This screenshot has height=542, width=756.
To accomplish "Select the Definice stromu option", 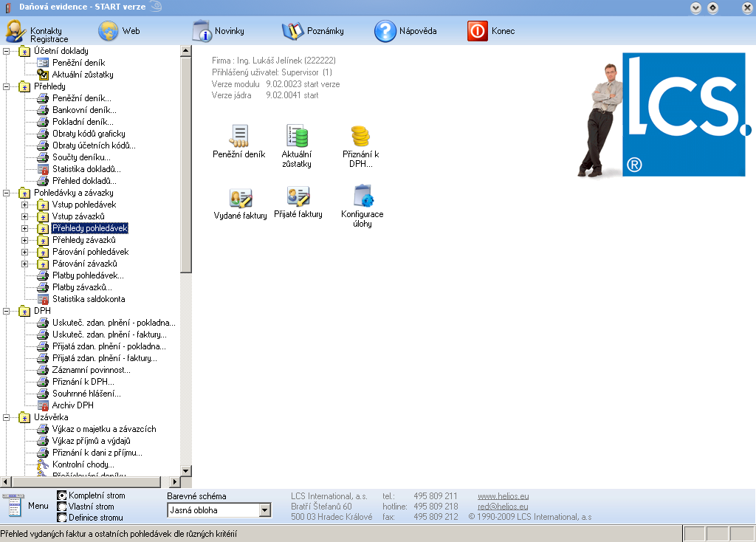I will tap(62, 518).
